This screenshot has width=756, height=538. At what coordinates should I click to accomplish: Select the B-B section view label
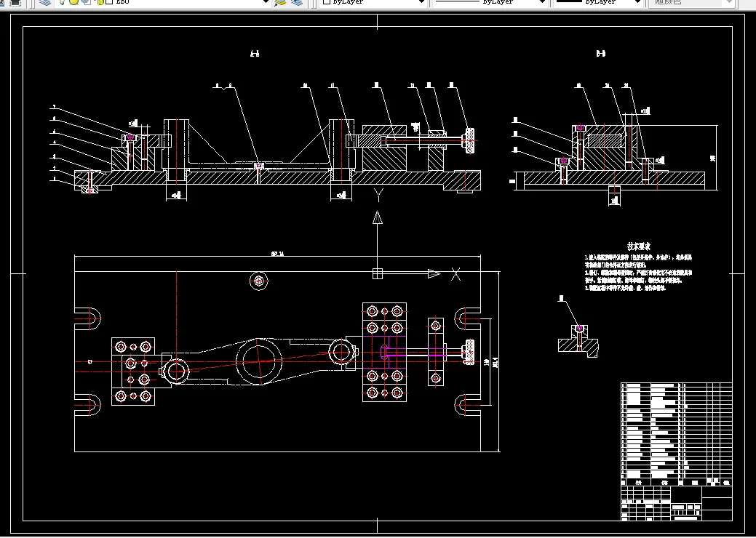click(x=601, y=54)
